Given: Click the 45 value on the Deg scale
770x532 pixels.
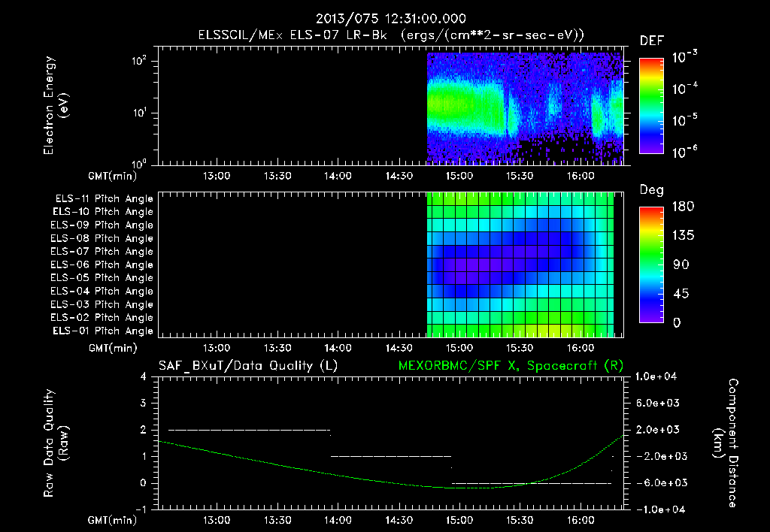Looking at the screenshot, I should click(681, 294).
